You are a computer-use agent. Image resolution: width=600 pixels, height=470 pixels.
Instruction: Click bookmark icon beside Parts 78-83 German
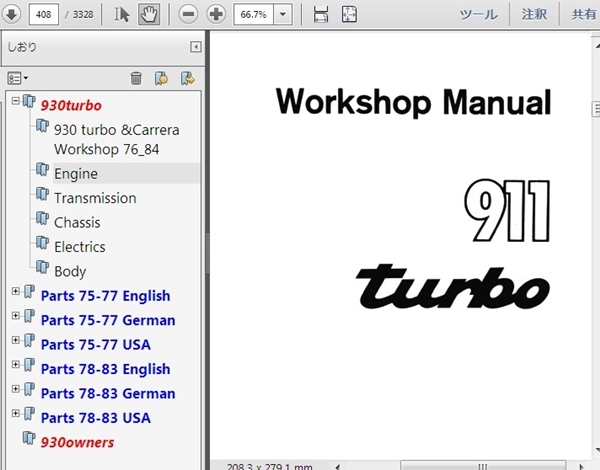pyautogui.click(x=29, y=389)
